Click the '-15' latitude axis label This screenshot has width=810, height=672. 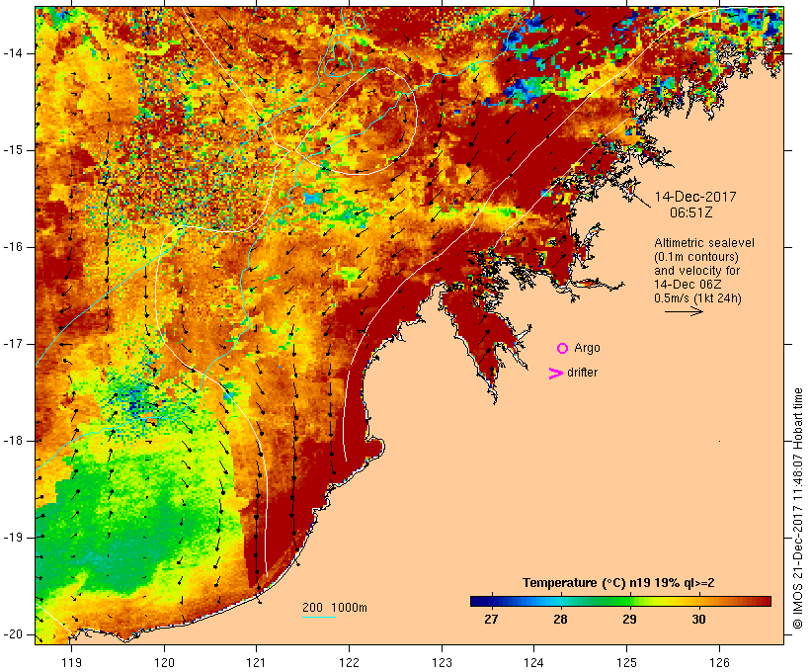coord(13,150)
